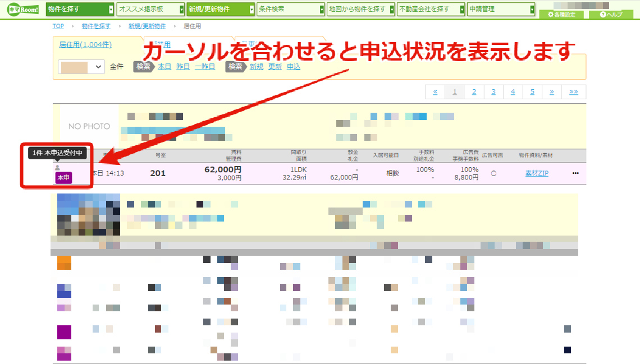Click the purple 本申 status badge
640x364 pixels.
[63, 178]
